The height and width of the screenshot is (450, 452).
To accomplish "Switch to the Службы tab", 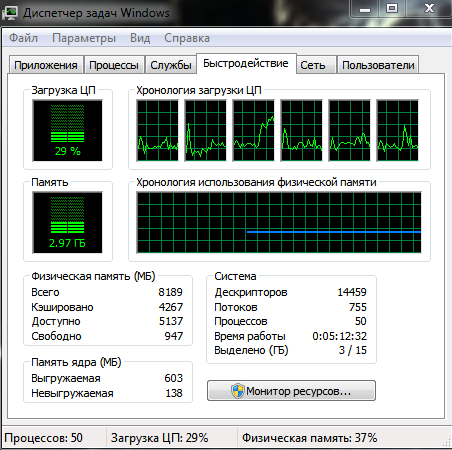I will click(171, 65).
